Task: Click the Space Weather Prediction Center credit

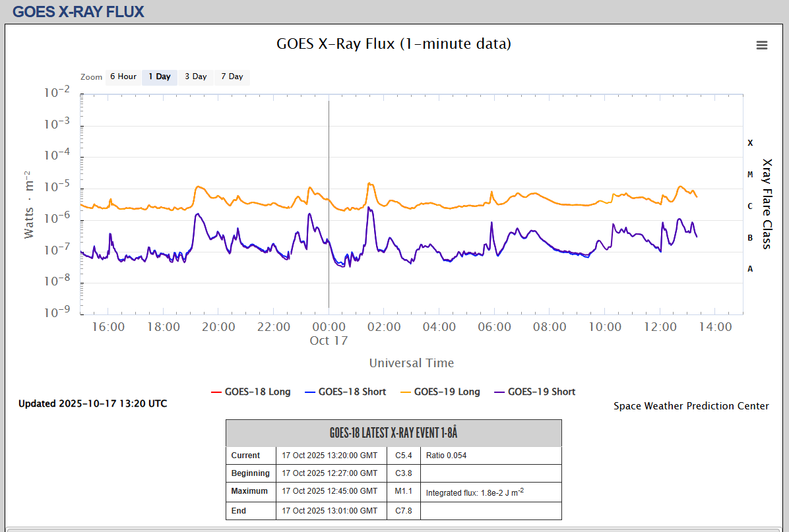Action: (691, 406)
